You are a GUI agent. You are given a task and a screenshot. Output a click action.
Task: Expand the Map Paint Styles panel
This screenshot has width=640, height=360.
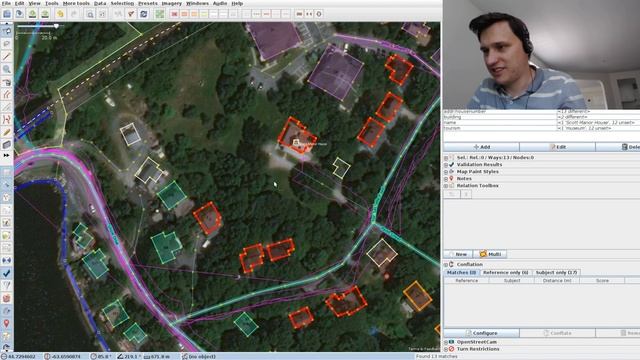446,172
